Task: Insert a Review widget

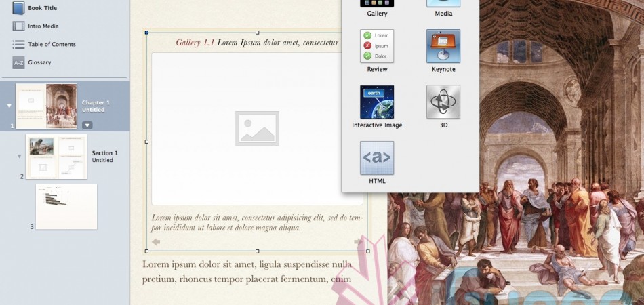Action: tap(377, 47)
